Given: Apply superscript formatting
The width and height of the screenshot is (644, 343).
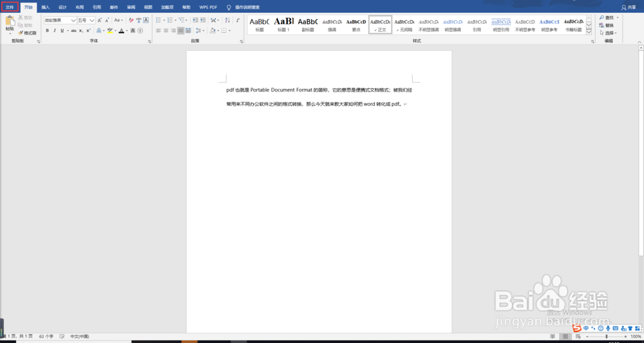Looking at the screenshot, I should [88, 30].
